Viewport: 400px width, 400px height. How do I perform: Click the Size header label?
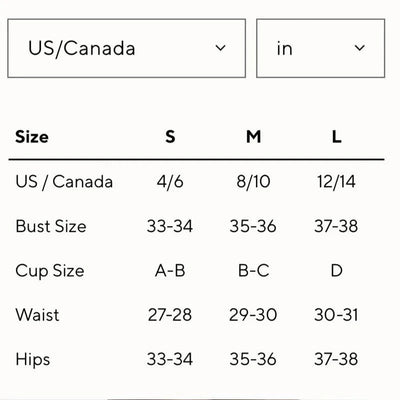(x=32, y=137)
